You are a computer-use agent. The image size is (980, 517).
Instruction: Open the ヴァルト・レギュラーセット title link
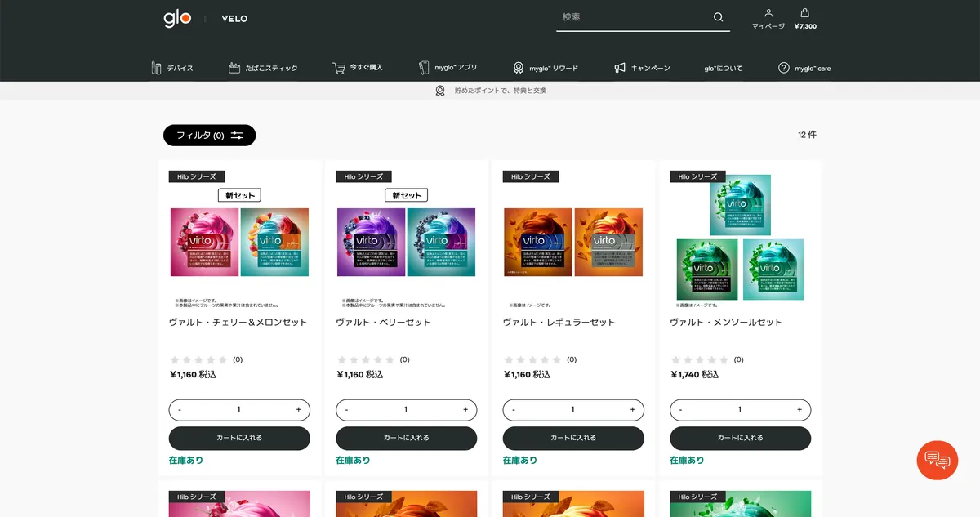click(559, 323)
